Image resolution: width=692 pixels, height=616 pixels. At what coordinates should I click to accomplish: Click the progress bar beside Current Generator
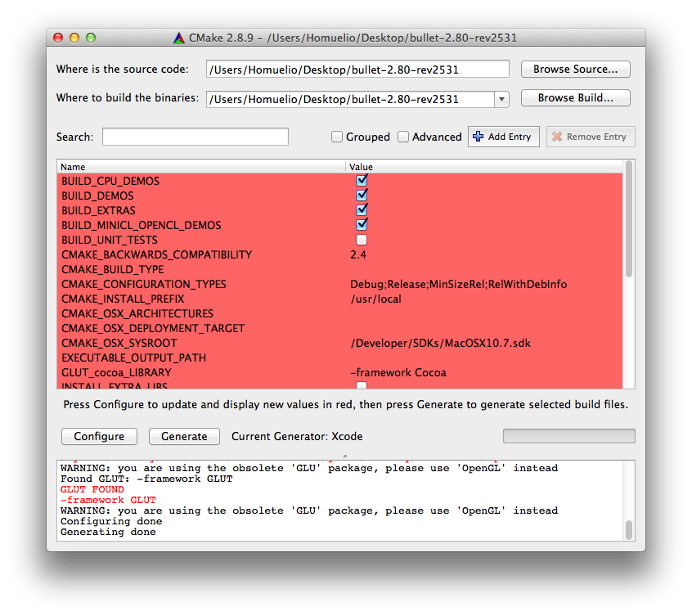[x=568, y=436]
